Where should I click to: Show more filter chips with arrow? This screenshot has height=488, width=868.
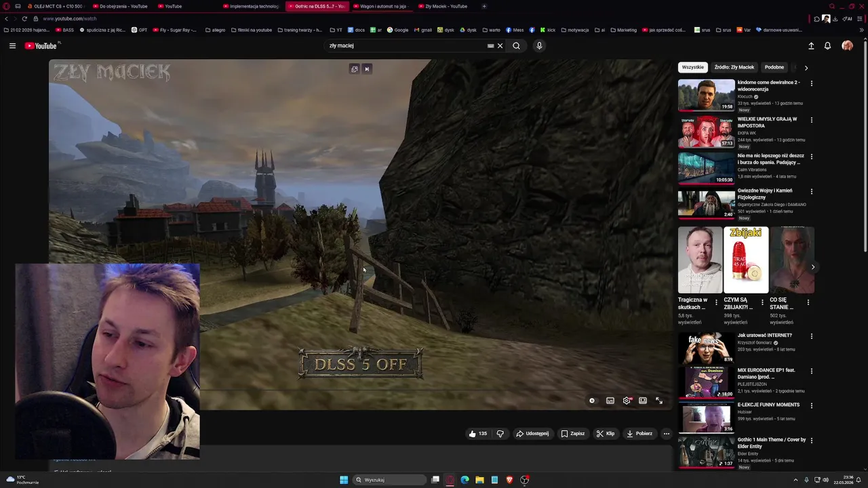click(x=806, y=67)
